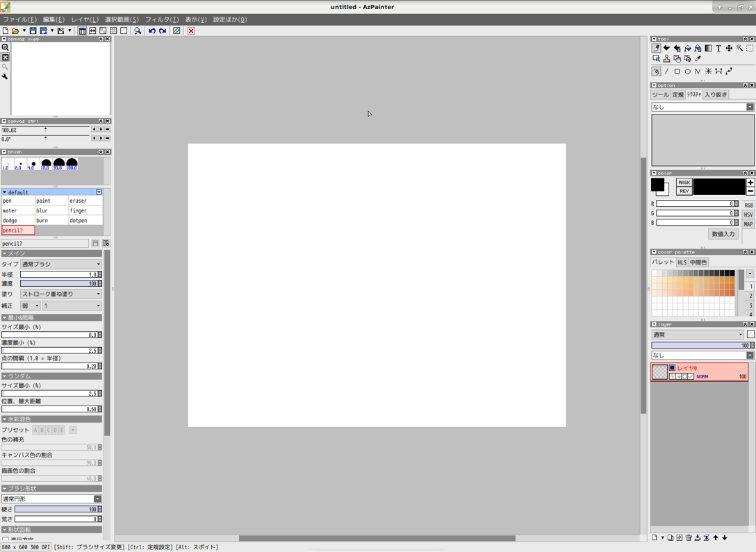Select the eraser brush preset

tap(85, 201)
